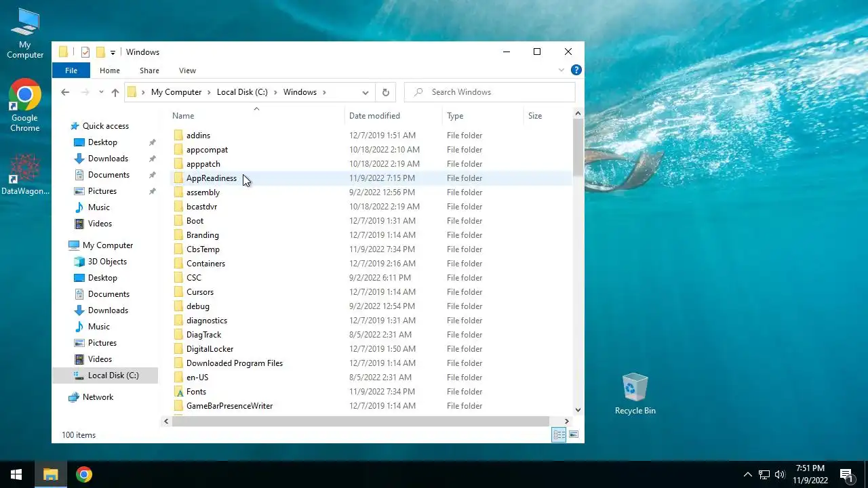Select the DiagTrack folder icon

[178, 335]
